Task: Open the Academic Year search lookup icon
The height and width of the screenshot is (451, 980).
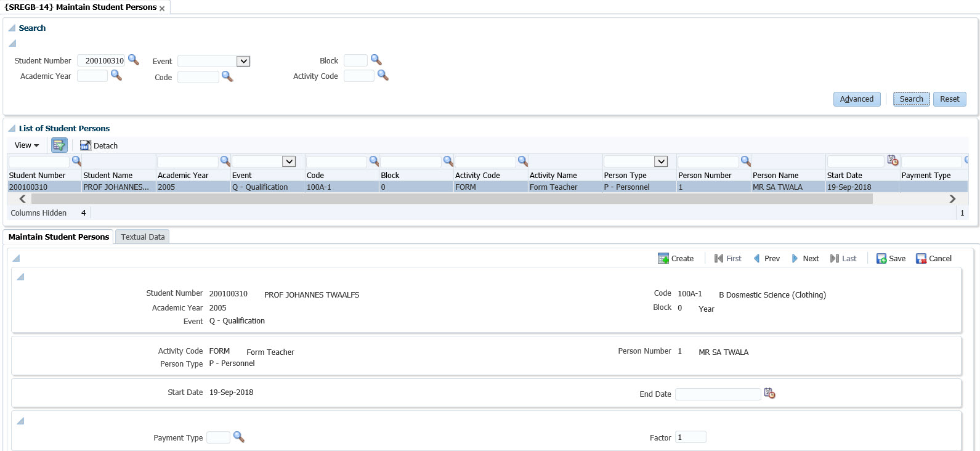Action: pyautogui.click(x=116, y=75)
